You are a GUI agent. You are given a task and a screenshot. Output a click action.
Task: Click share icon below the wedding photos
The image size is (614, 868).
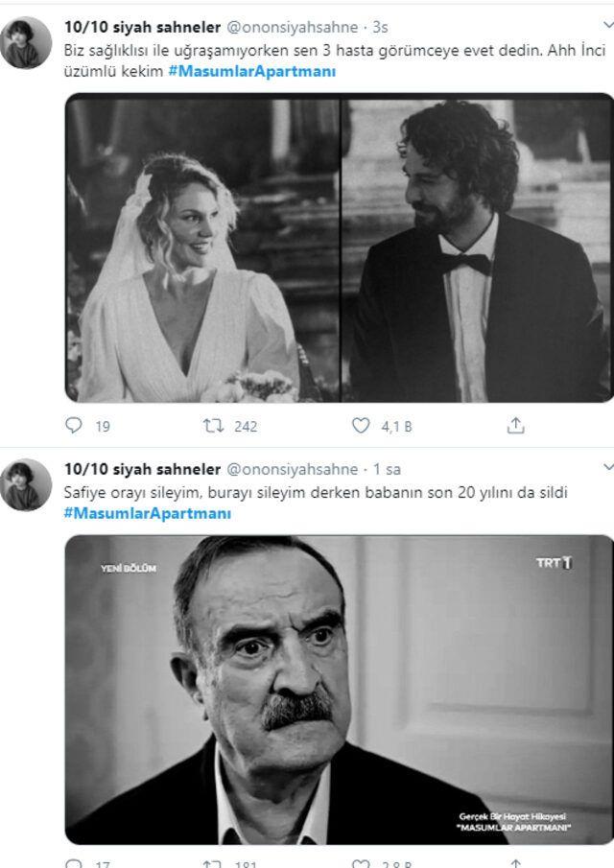pos(515,425)
